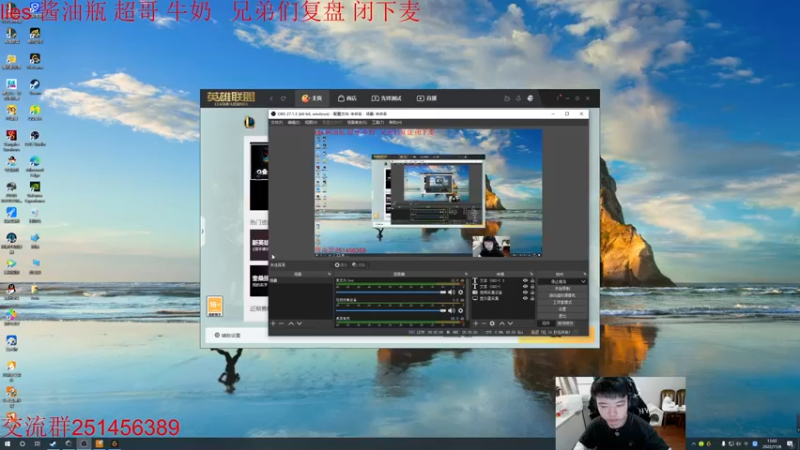Open 麦克风/Aux channel gear settings
Image resolution: width=800 pixels, height=450 pixels.
click(460, 292)
